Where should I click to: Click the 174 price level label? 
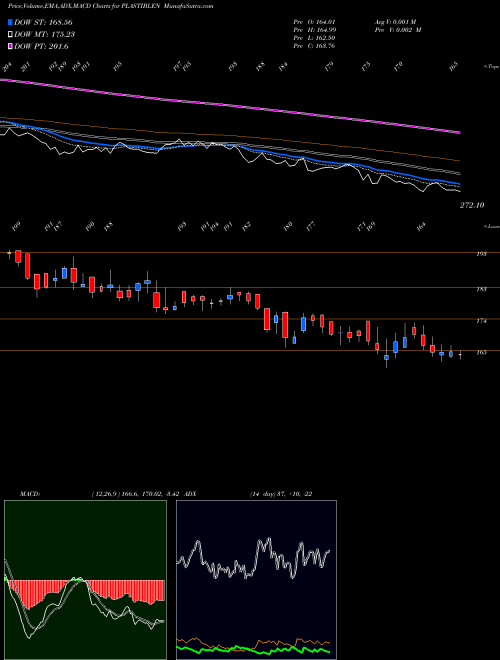[x=481, y=321]
